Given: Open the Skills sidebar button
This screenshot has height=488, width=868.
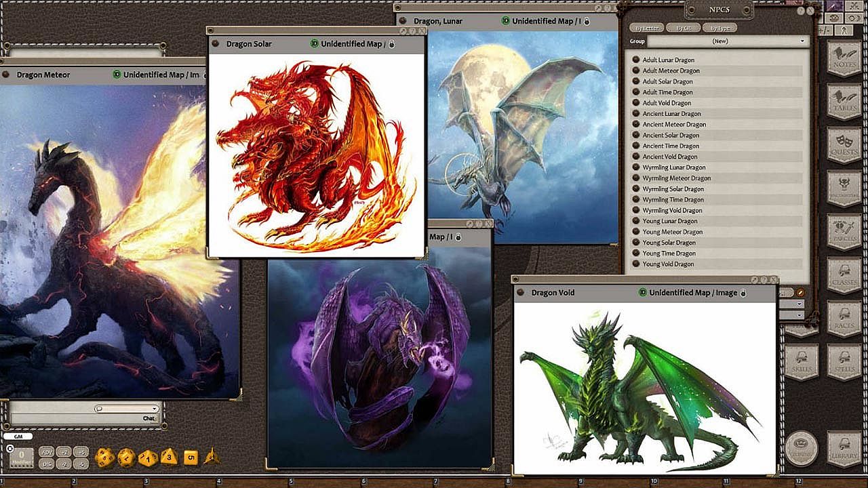Looking at the screenshot, I should click(801, 362).
